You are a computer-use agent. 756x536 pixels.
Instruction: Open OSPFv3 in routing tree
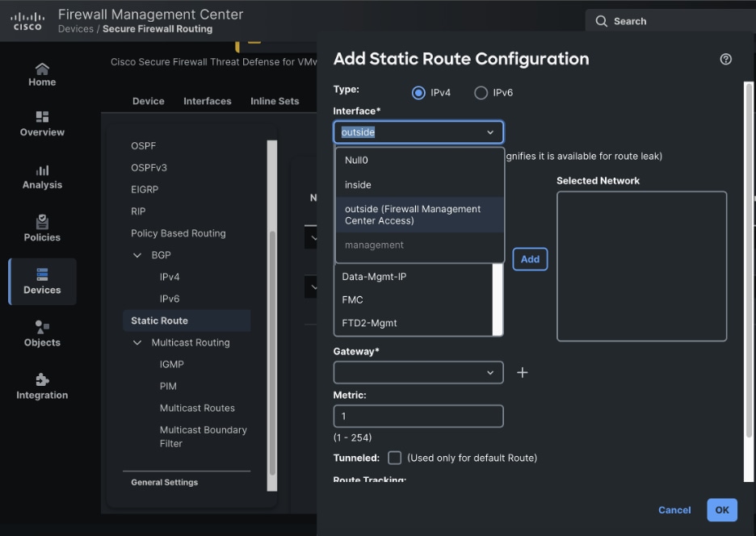click(149, 168)
